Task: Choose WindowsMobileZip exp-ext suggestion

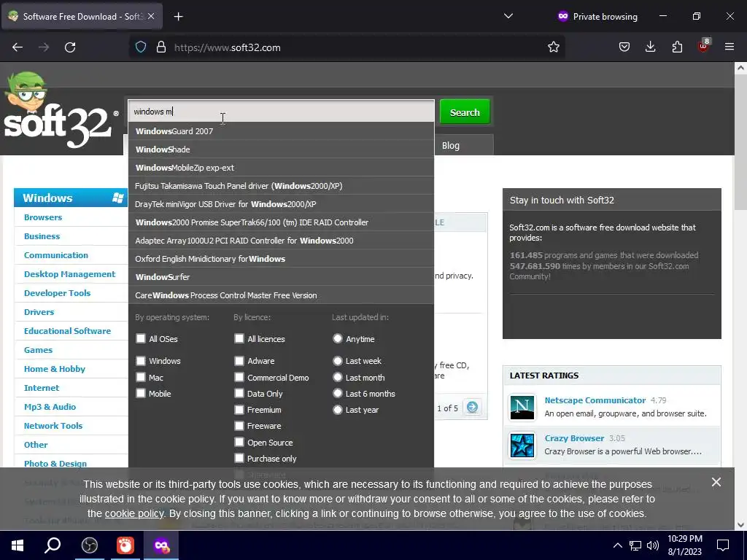Action: (x=281, y=168)
